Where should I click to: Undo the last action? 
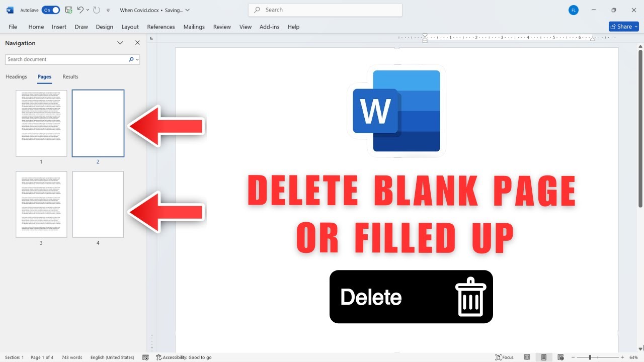80,10
